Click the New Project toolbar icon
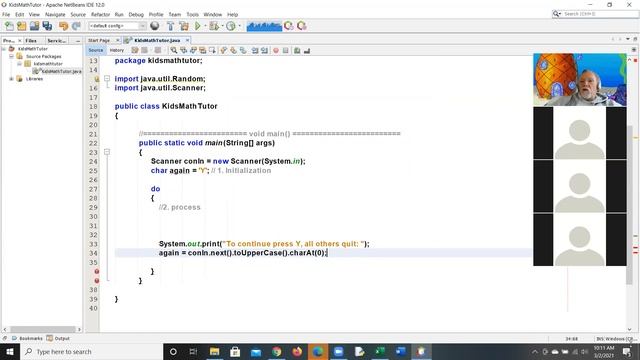The image size is (640, 360). coord(22,26)
